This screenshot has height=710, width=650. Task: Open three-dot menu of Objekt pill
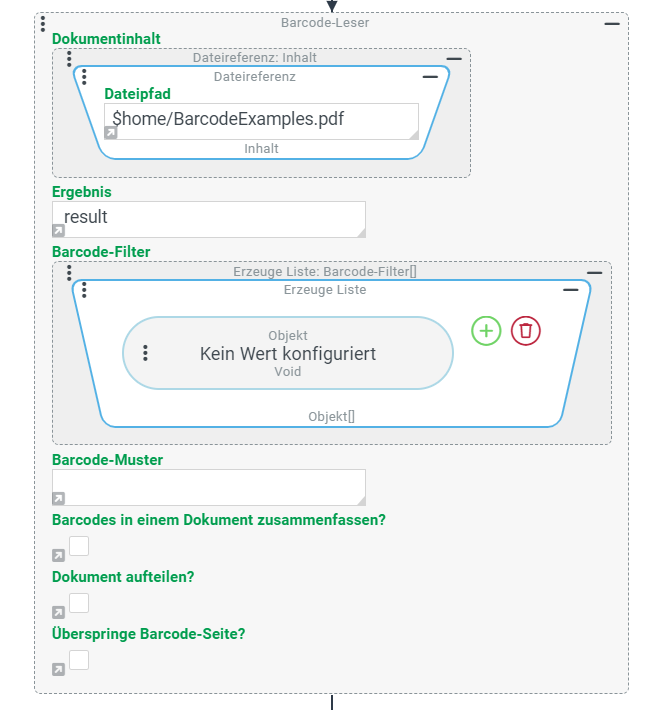146,353
